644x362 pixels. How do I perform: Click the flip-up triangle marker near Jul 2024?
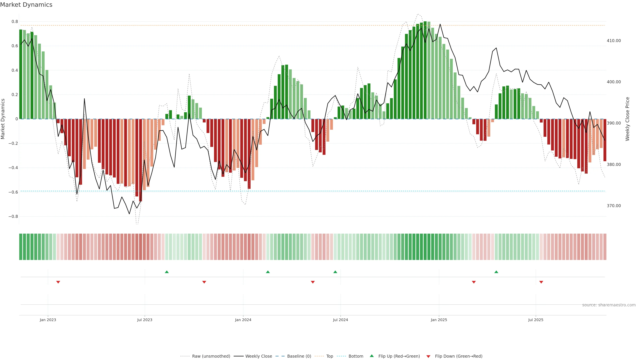[335, 272]
